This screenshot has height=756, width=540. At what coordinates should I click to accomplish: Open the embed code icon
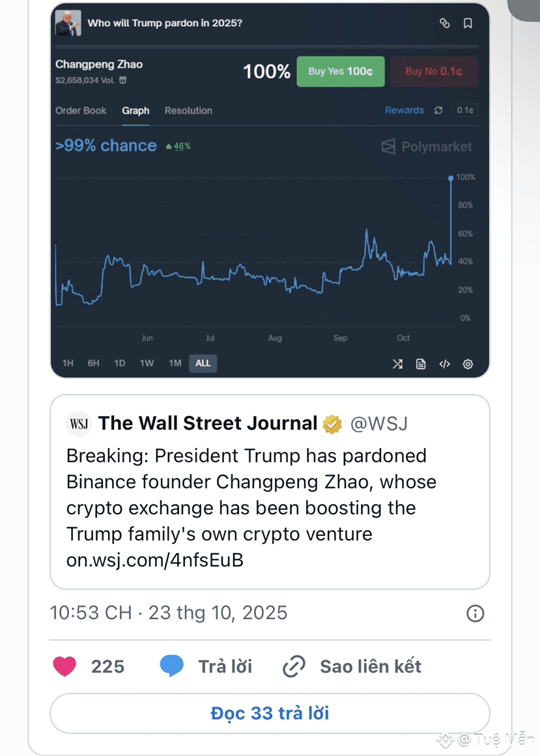(444, 364)
